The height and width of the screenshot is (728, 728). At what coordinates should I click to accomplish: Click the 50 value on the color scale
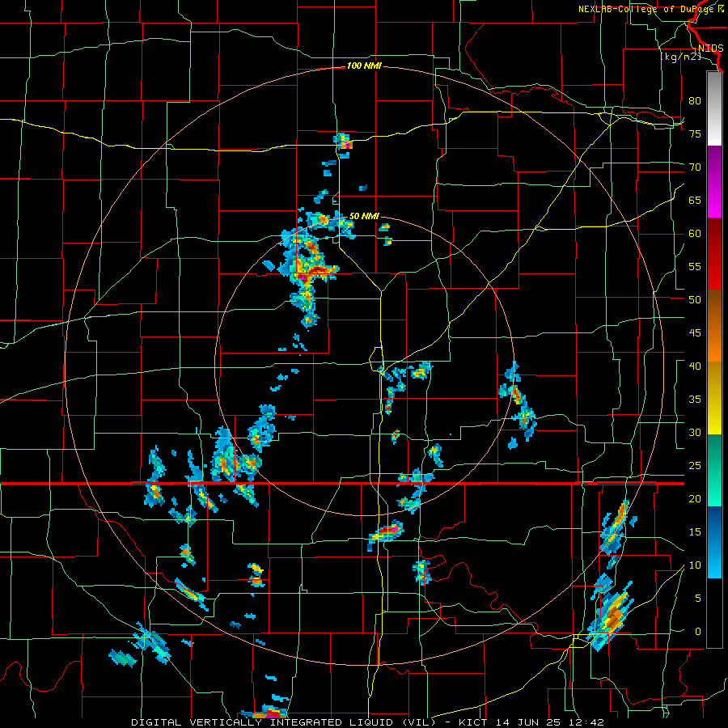pyautogui.click(x=695, y=300)
